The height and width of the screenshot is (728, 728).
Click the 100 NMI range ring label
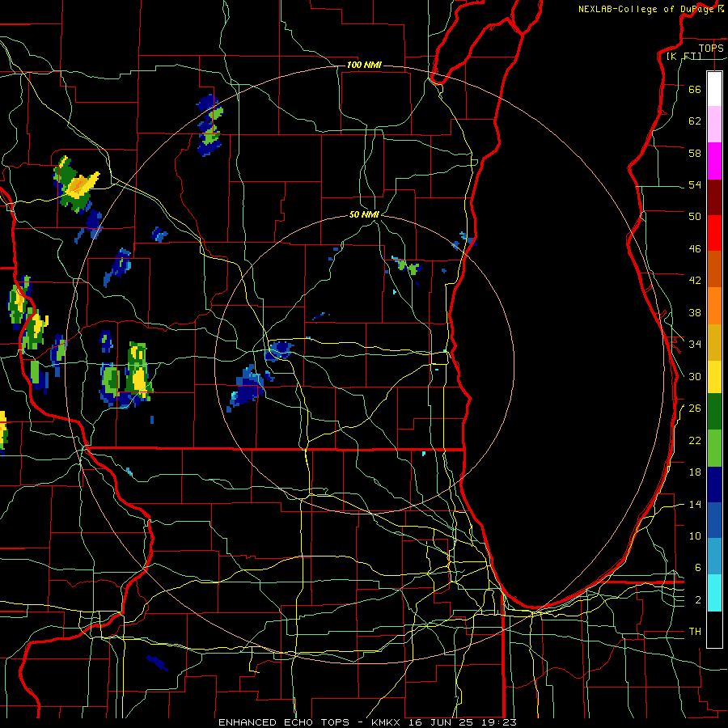tap(364, 65)
